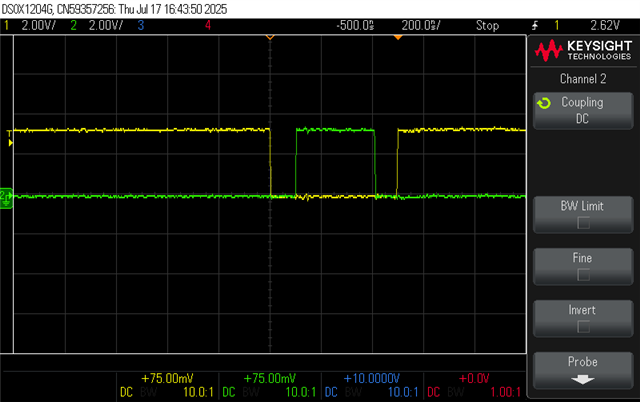Select channel 3 indicator in header
The width and height of the screenshot is (640, 402).
(x=141, y=26)
